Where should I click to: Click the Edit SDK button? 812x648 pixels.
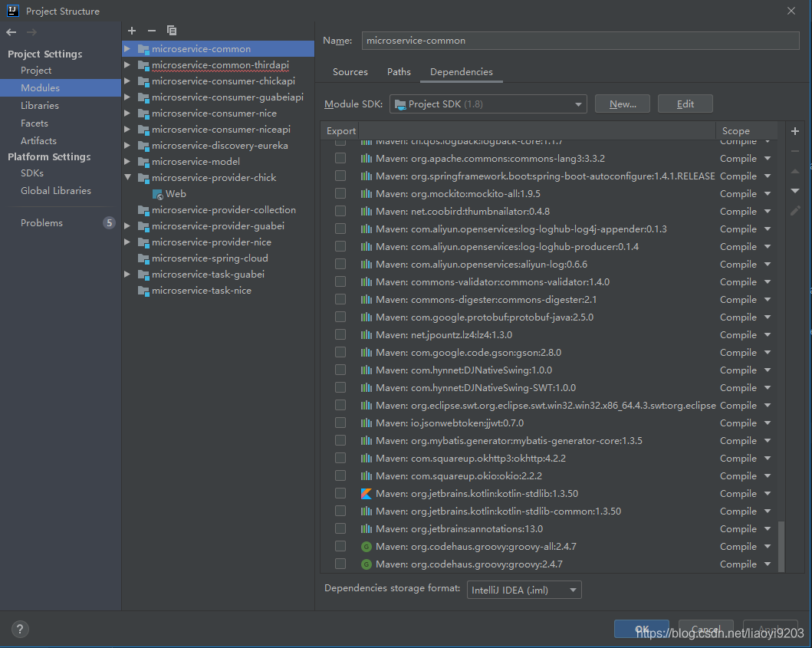[685, 104]
